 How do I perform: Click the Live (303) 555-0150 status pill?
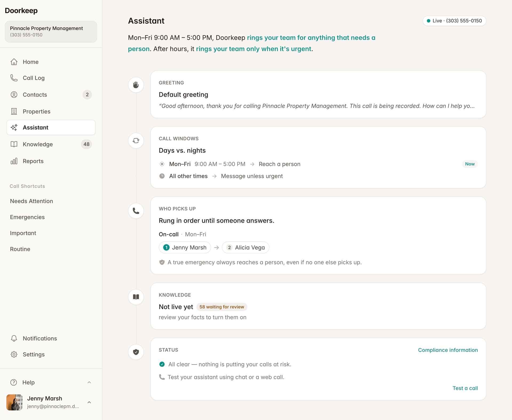454,21
